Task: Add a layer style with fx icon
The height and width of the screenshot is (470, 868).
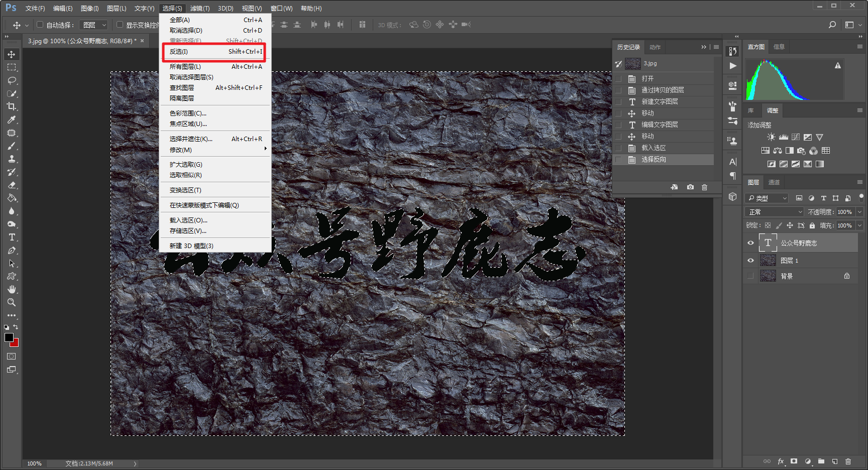Action: pos(781,461)
